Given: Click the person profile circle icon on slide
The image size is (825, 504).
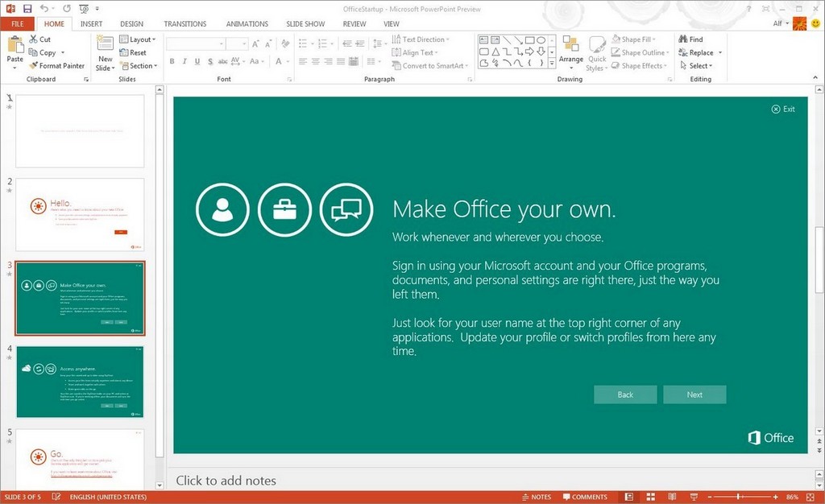Looking at the screenshot, I should (x=222, y=209).
